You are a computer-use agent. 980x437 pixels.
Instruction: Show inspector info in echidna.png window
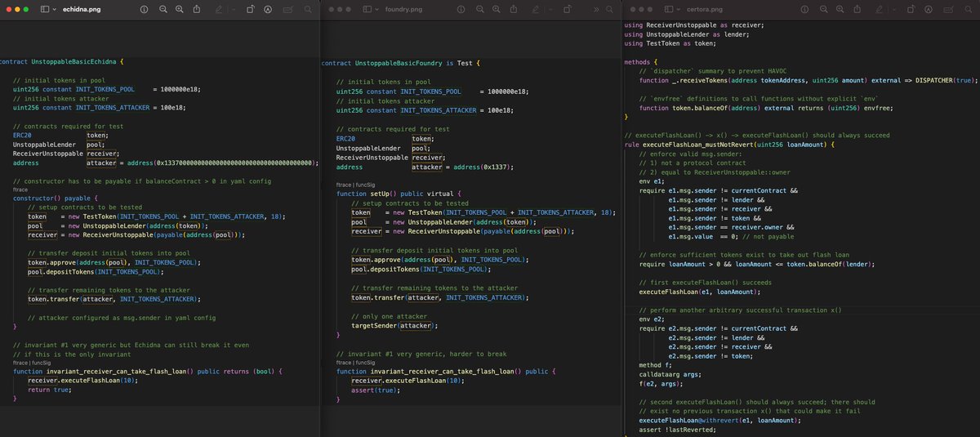144,10
